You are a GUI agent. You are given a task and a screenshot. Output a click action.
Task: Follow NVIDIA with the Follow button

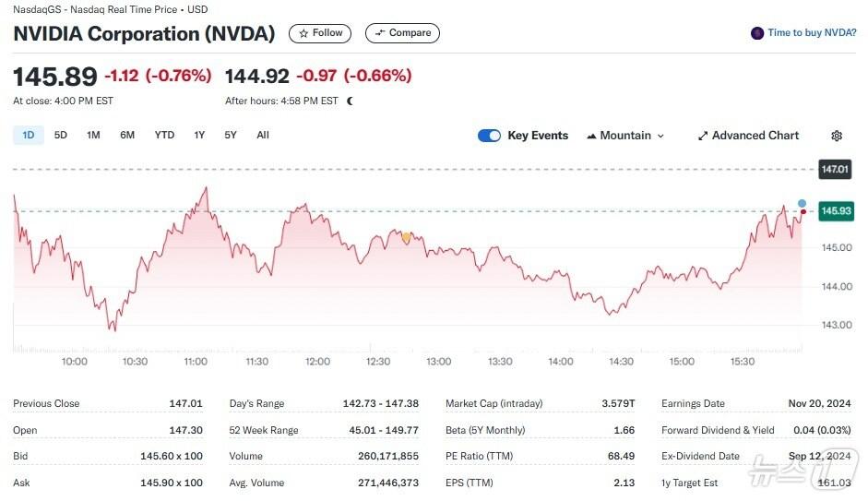click(320, 33)
